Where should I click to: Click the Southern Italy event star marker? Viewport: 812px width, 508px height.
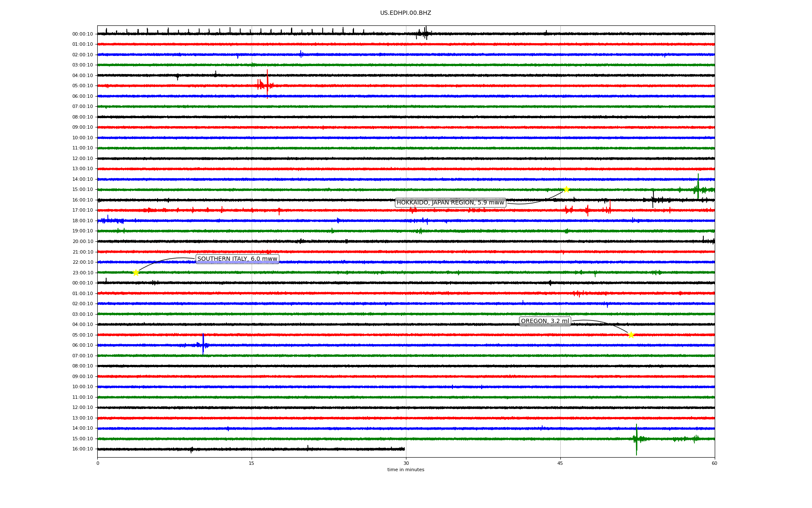(136, 273)
